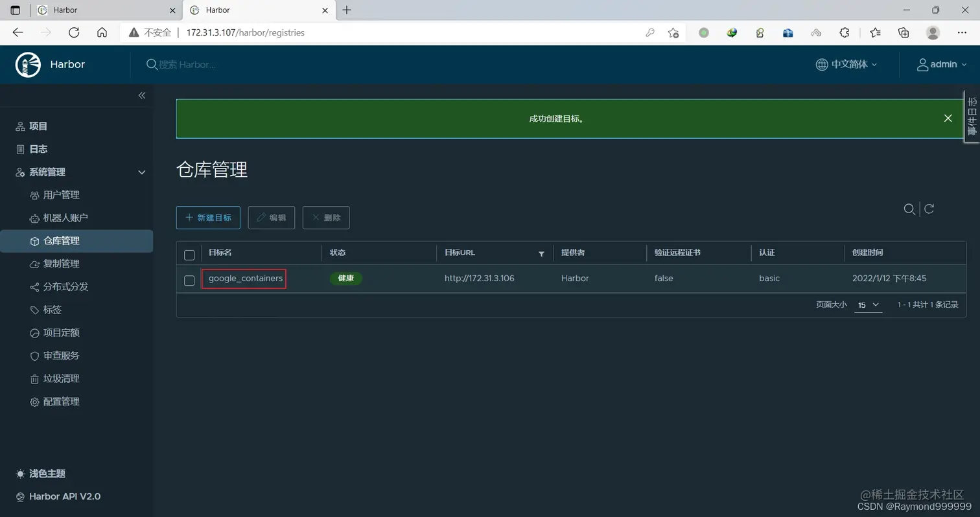This screenshot has width=980, height=517.
Task: Reload the browser page
Action: pos(74,32)
